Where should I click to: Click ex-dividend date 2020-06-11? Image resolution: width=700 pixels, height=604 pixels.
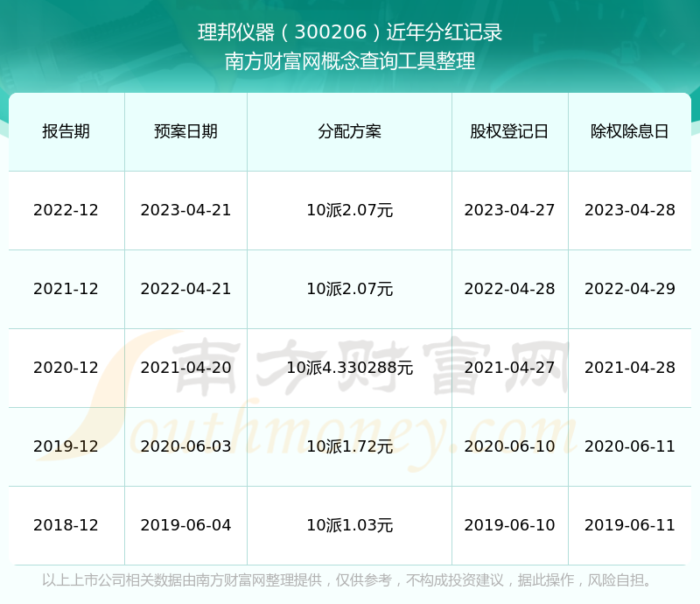coord(629,446)
